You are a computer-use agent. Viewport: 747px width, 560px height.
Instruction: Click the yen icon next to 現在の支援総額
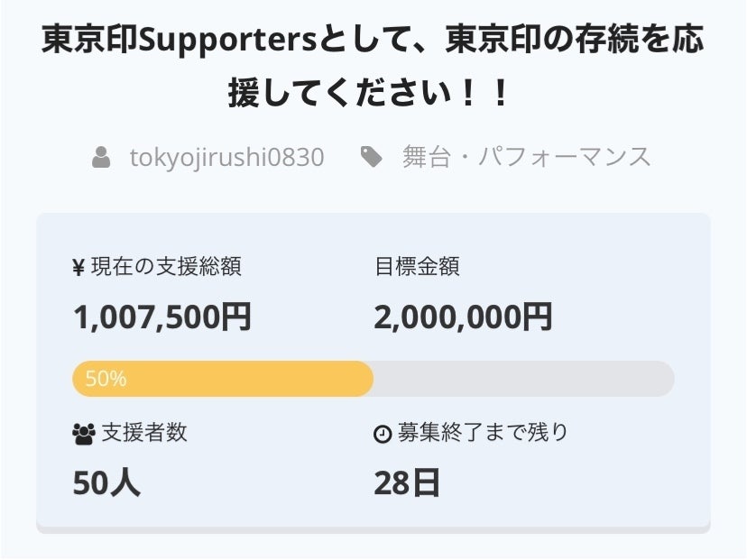pyautogui.click(x=78, y=267)
